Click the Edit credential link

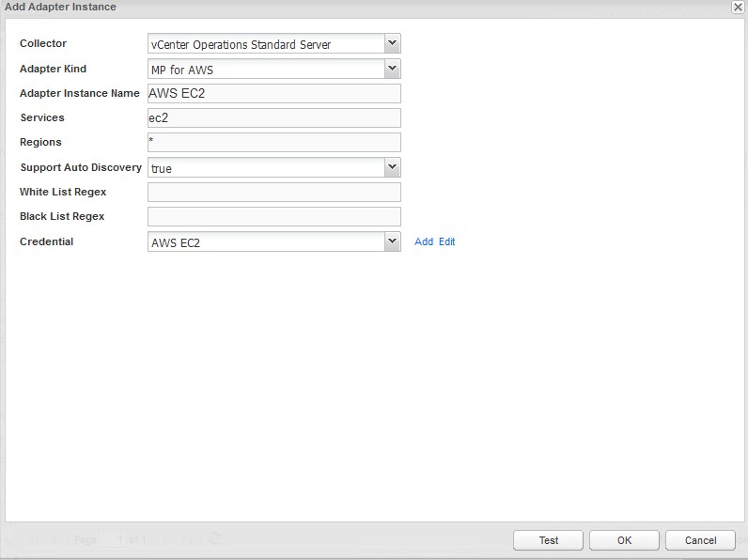click(x=446, y=241)
